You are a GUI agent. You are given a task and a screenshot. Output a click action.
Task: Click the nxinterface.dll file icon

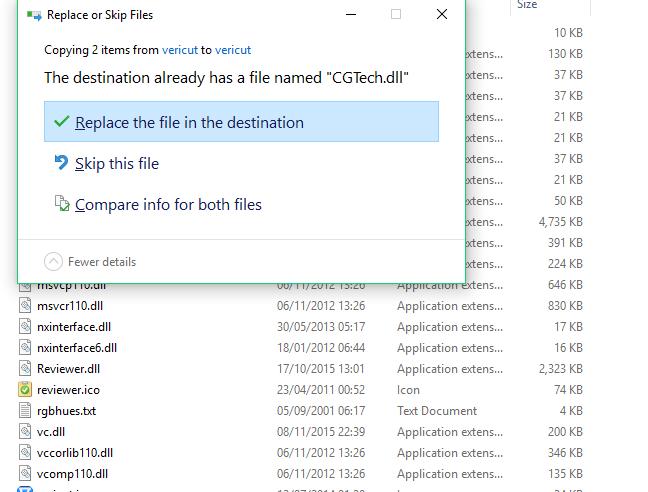click(25, 326)
